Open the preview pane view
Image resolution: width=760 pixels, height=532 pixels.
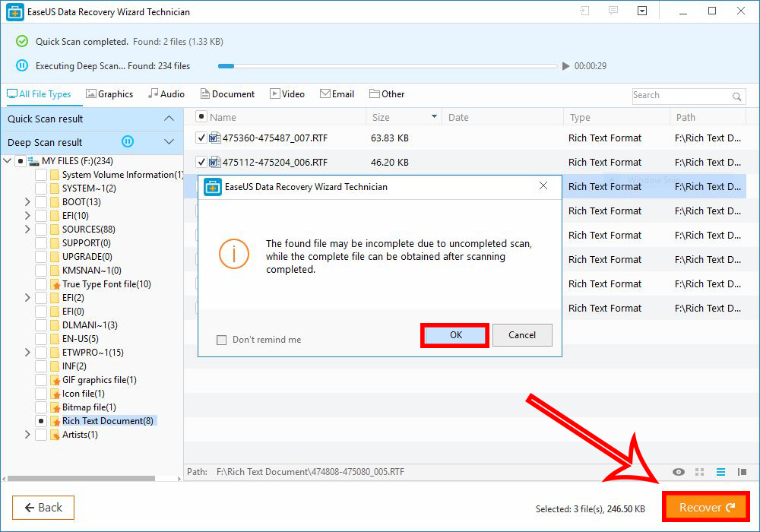742,472
